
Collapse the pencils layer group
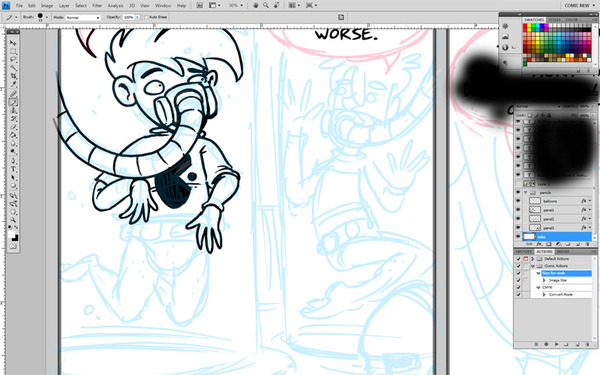526,192
